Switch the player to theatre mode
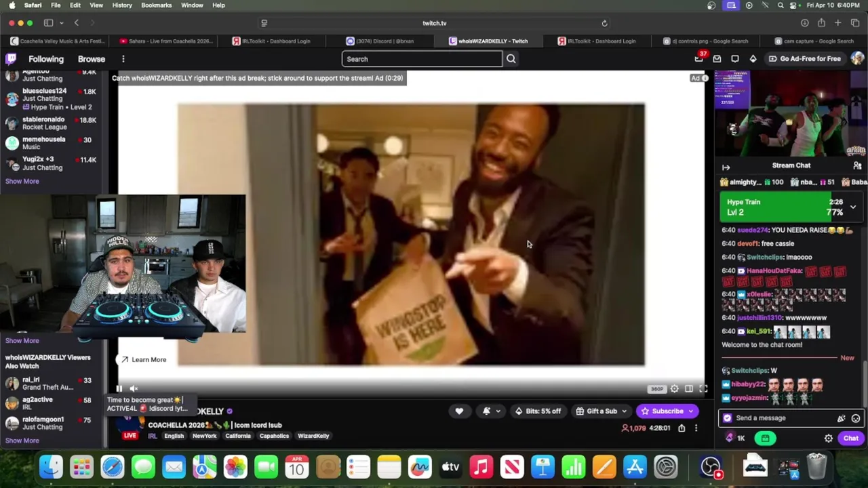 click(x=689, y=388)
